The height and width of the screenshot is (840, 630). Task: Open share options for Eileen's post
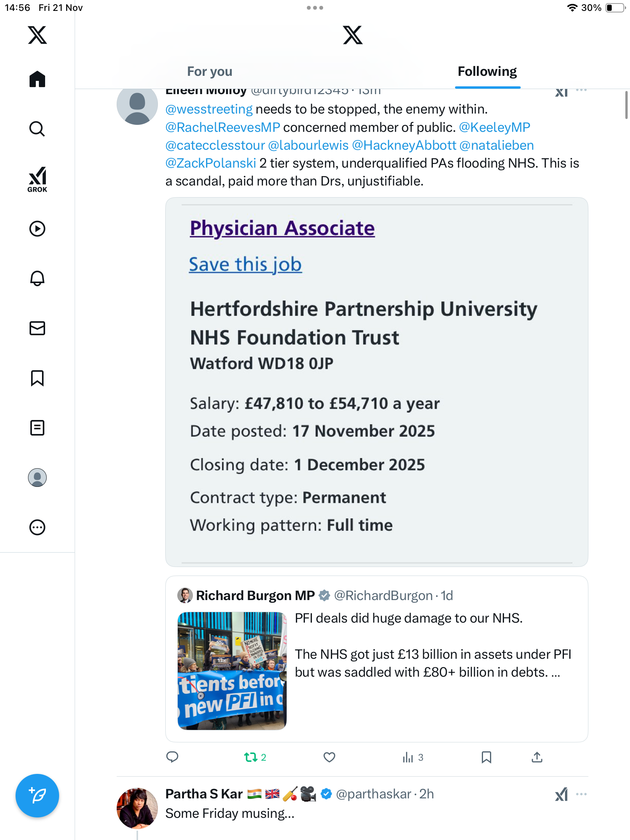(537, 757)
